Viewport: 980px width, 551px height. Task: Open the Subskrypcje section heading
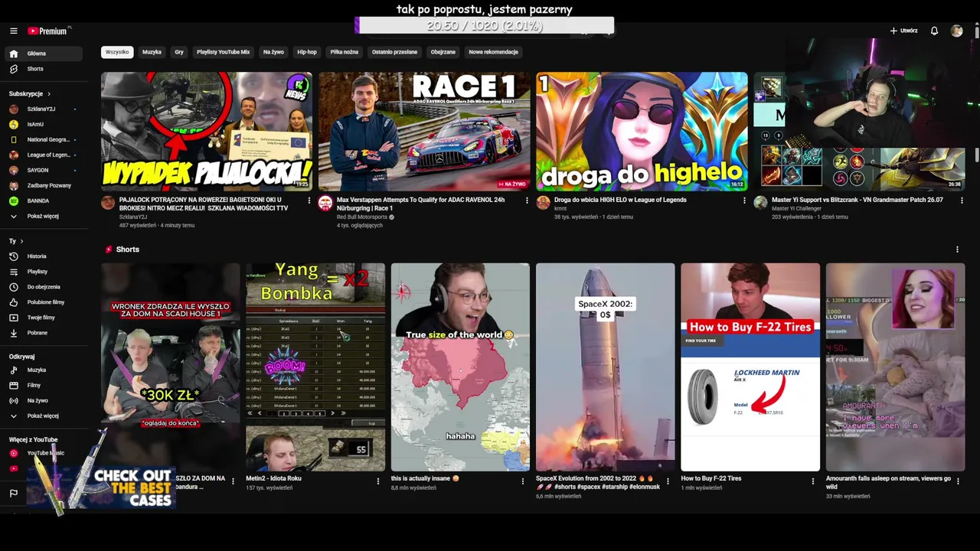30,93
